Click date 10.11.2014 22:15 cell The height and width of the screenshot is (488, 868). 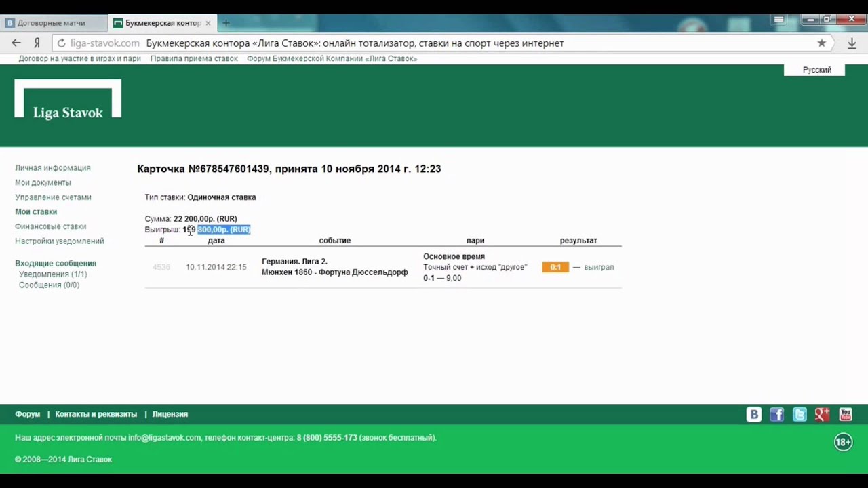pyautogui.click(x=216, y=268)
